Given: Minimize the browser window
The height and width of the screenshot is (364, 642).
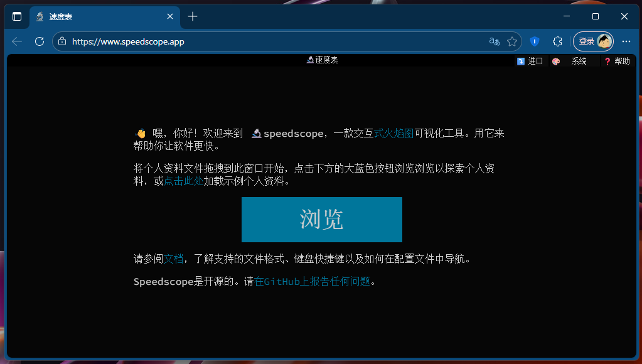Looking at the screenshot, I should 567,16.
